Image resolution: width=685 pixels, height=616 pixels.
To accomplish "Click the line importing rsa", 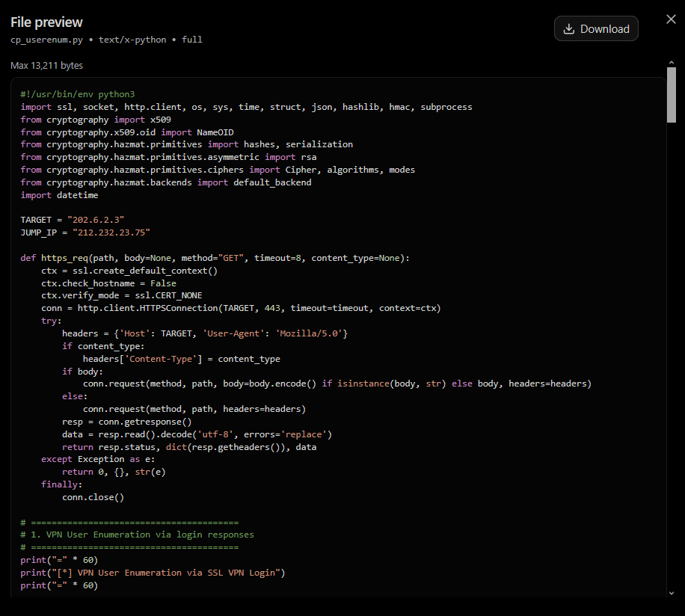I will coord(168,157).
